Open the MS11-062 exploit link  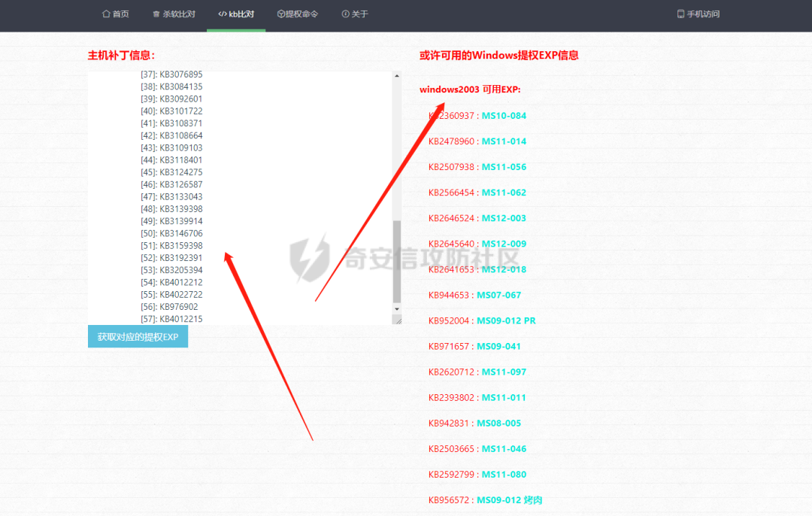click(504, 193)
